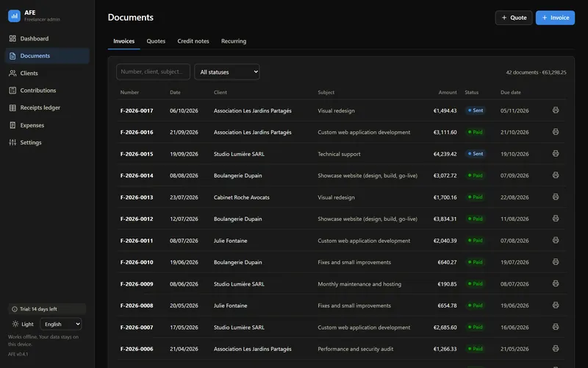Click date 20/05/2026
588x368 pixels.
pyautogui.click(x=184, y=305)
